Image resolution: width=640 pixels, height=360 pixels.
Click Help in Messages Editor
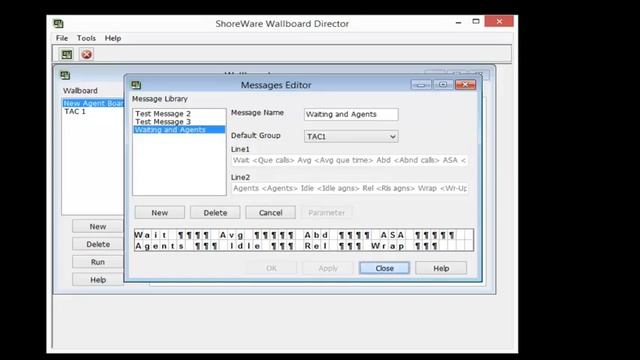coord(441,268)
